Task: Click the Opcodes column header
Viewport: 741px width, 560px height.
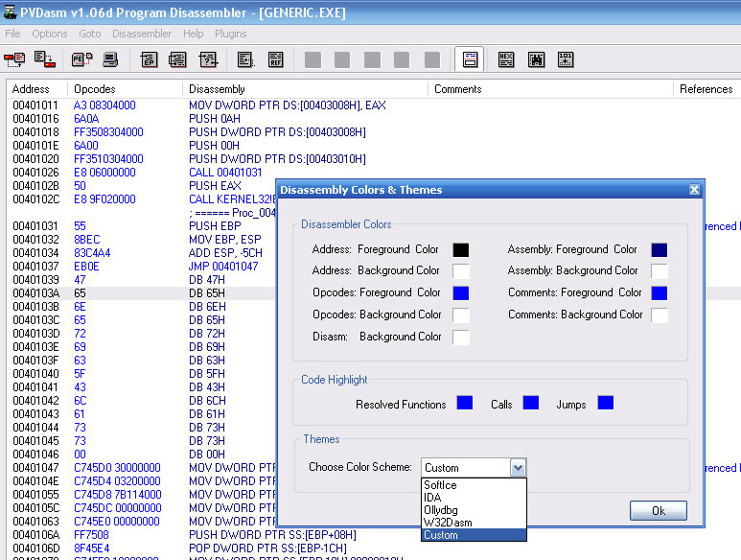Action: [95, 89]
